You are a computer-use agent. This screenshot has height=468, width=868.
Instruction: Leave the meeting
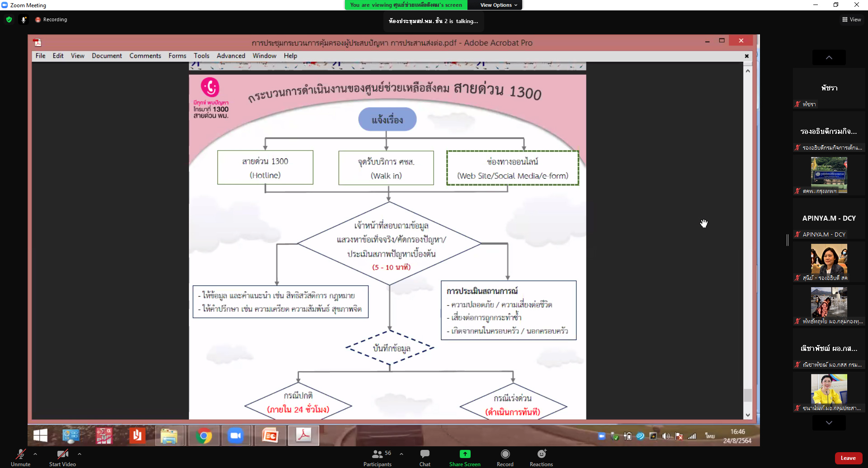pos(848,458)
